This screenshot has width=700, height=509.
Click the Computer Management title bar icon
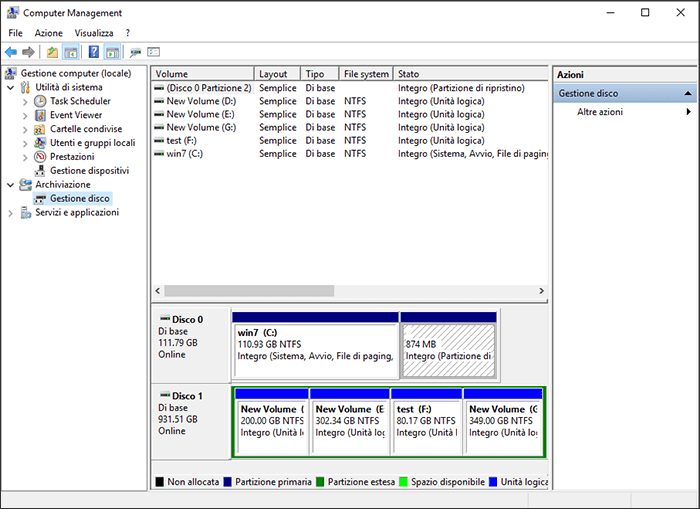click(x=12, y=13)
